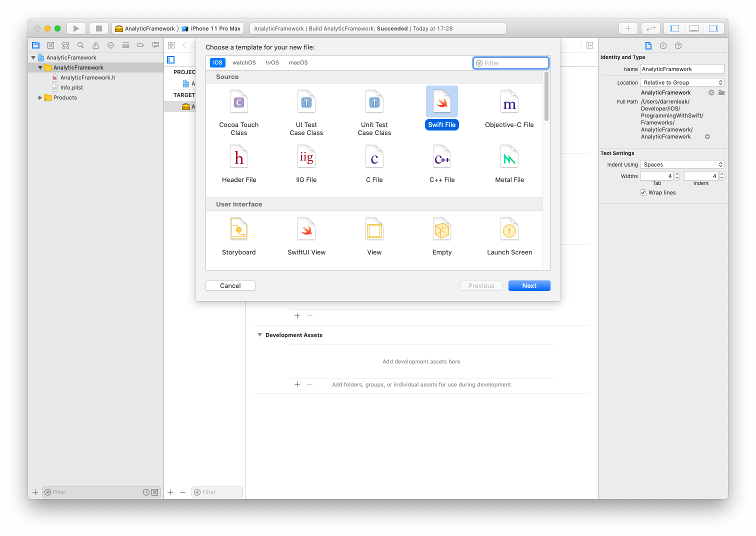This screenshot has width=756, height=536.
Task: Edit the Name field in Identity panel
Action: pyautogui.click(x=682, y=69)
